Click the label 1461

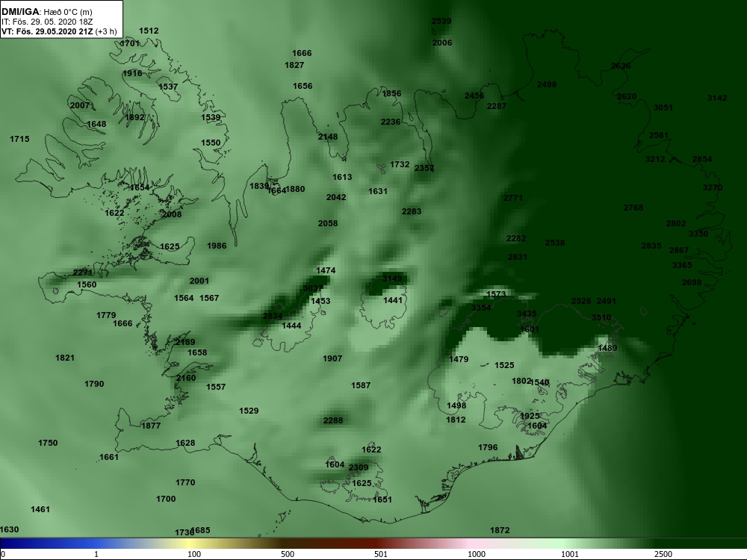pyautogui.click(x=40, y=509)
